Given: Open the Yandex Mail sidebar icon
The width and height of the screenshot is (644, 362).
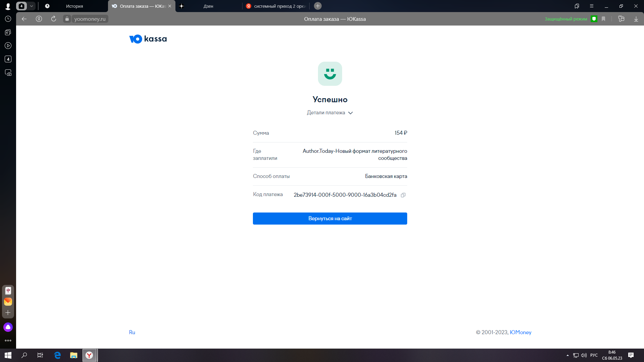Looking at the screenshot, I should 8,302.
